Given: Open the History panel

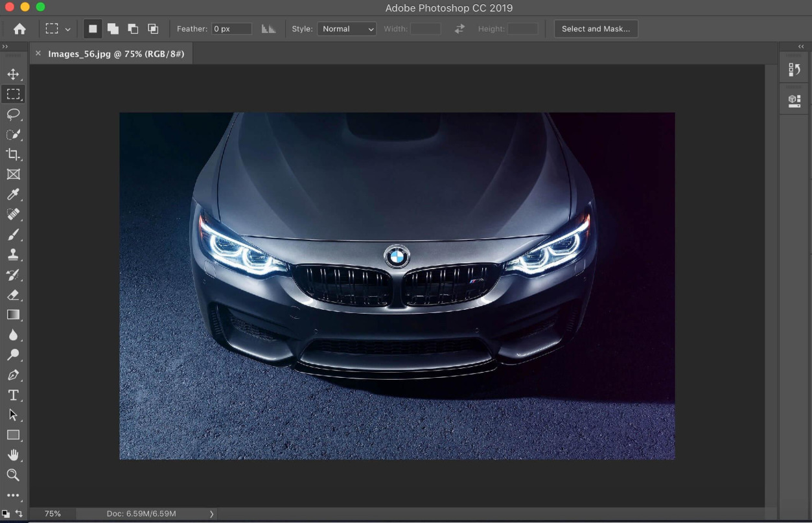Looking at the screenshot, I should point(795,70).
